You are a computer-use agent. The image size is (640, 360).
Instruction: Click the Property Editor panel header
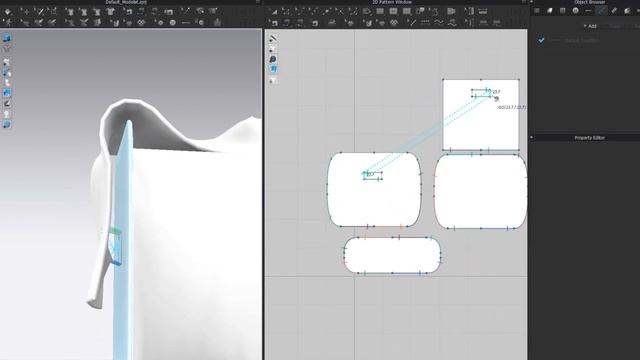(x=589, y=138)
